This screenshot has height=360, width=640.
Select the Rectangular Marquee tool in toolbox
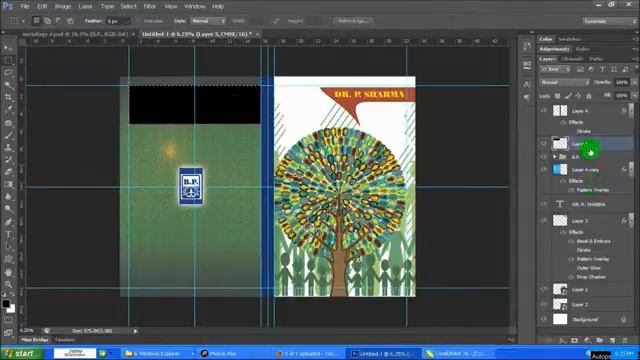(8, 61)
